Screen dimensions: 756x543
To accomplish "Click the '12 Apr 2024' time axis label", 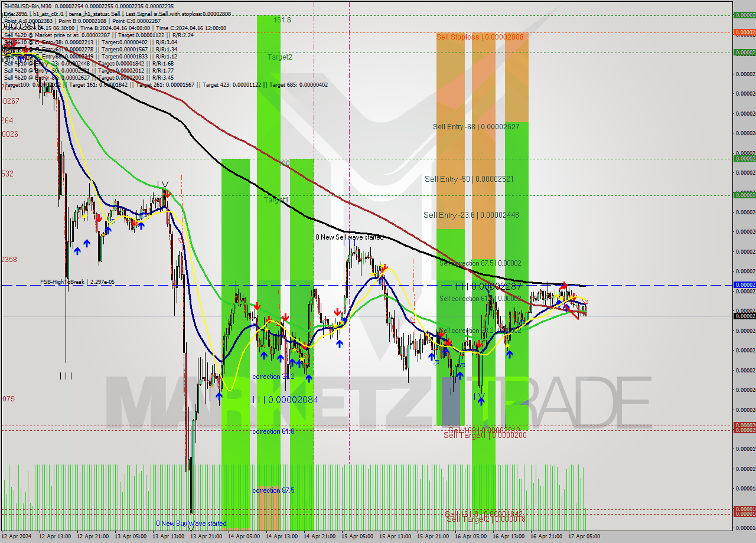I will pyautogui.click(x=16, y=536).
